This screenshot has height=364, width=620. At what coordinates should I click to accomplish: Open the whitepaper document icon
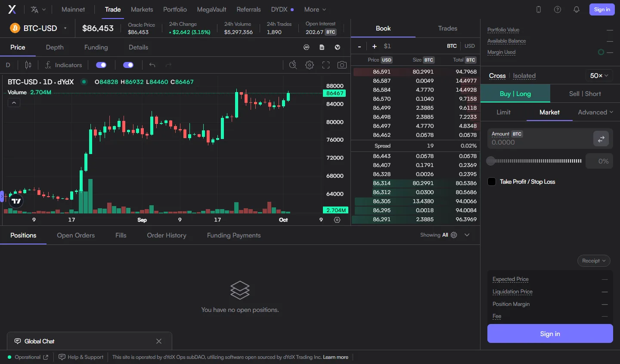pos(322,47)
